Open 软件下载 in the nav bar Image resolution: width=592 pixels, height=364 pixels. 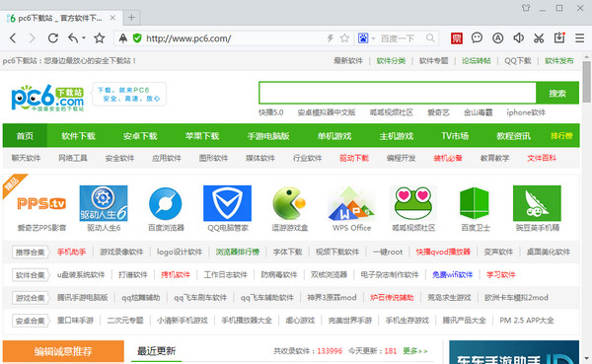coord(78,136)
